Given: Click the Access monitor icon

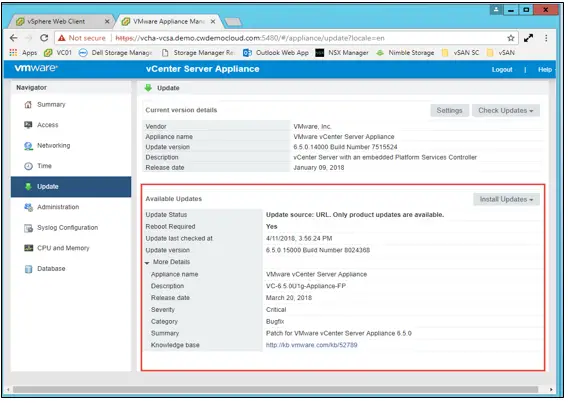Looking at the screenshot, I should (x=28, y=125).
